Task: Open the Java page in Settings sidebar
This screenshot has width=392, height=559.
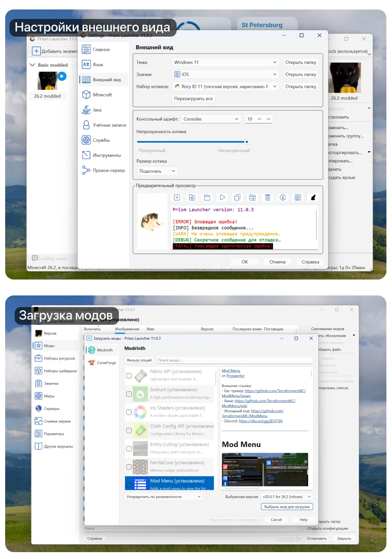Action: (104, 110)
